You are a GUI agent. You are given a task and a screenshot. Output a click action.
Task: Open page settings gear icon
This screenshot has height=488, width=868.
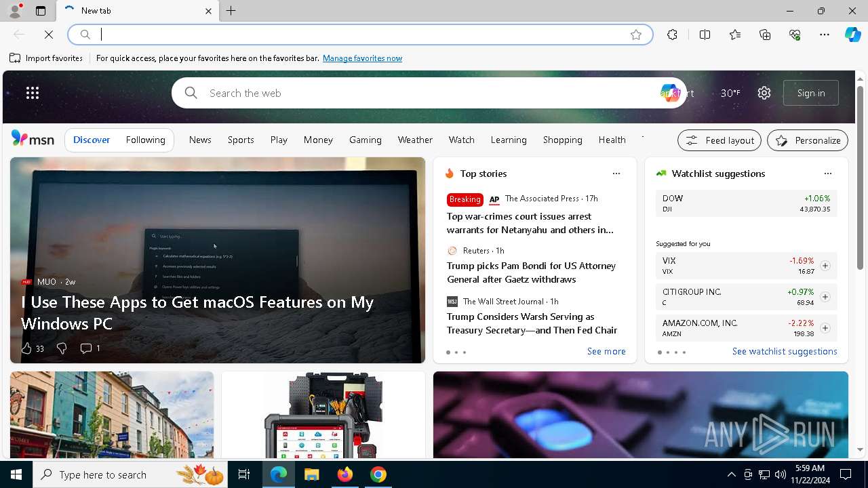coord(764,93)
